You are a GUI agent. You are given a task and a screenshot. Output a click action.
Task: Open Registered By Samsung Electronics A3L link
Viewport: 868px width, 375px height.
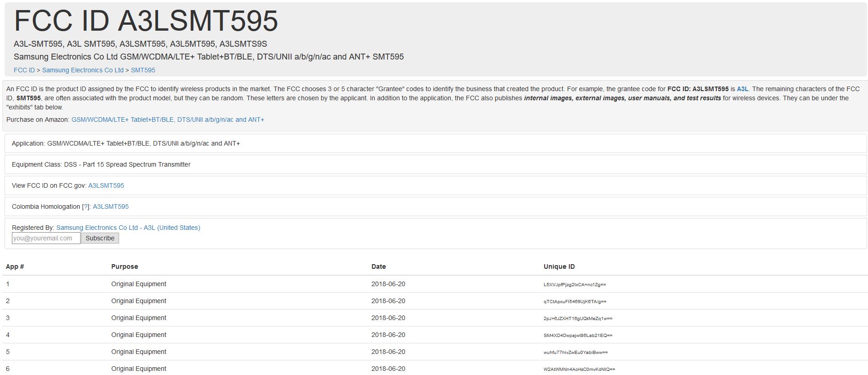coord(128,228)
